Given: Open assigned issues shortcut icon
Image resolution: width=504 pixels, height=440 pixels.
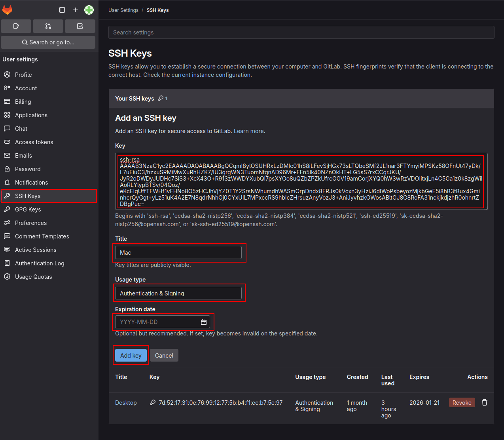Looking at the screenshot, I should tap(16, 26).
